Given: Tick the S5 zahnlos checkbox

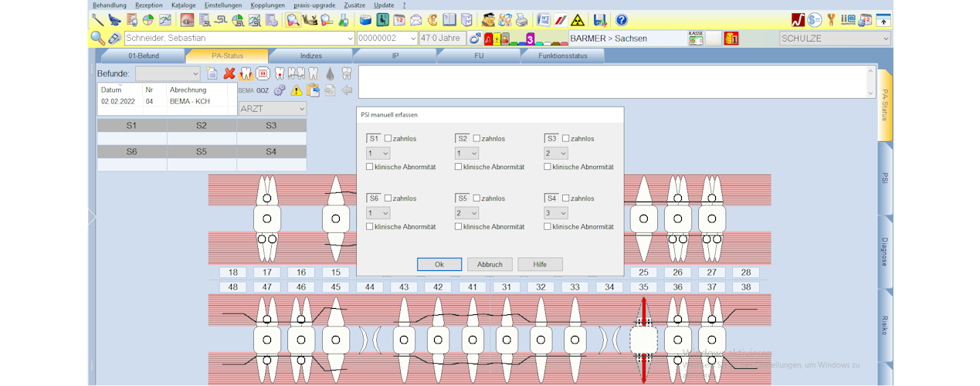Looking at the screenshot, I should [x=476, y=198].
